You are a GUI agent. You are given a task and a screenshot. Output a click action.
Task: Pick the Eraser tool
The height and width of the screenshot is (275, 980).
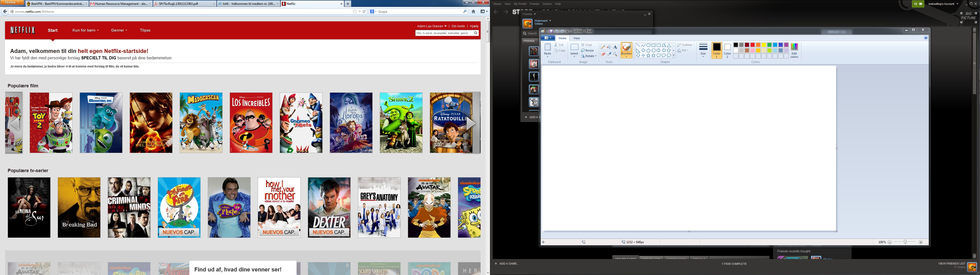click(x=603, y=54)
